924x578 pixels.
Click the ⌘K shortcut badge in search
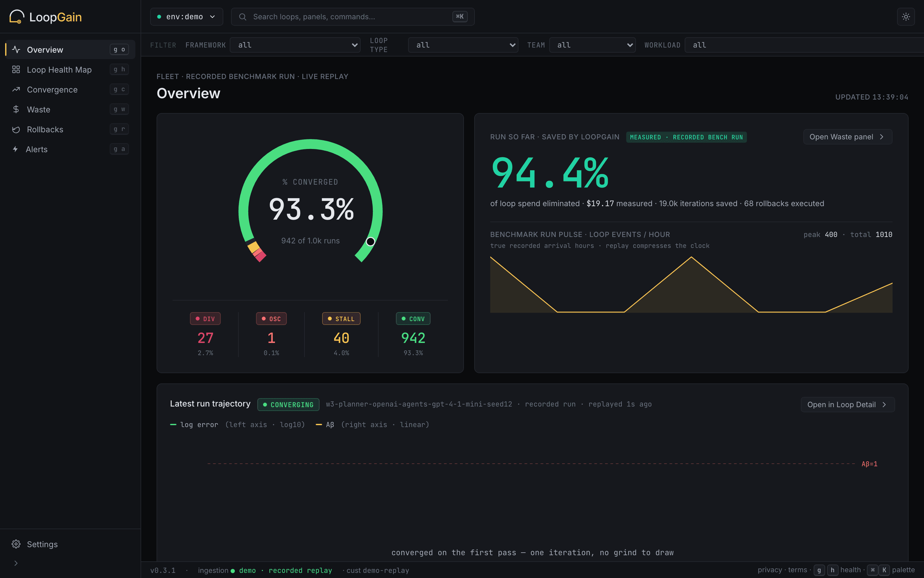point(460,16)
